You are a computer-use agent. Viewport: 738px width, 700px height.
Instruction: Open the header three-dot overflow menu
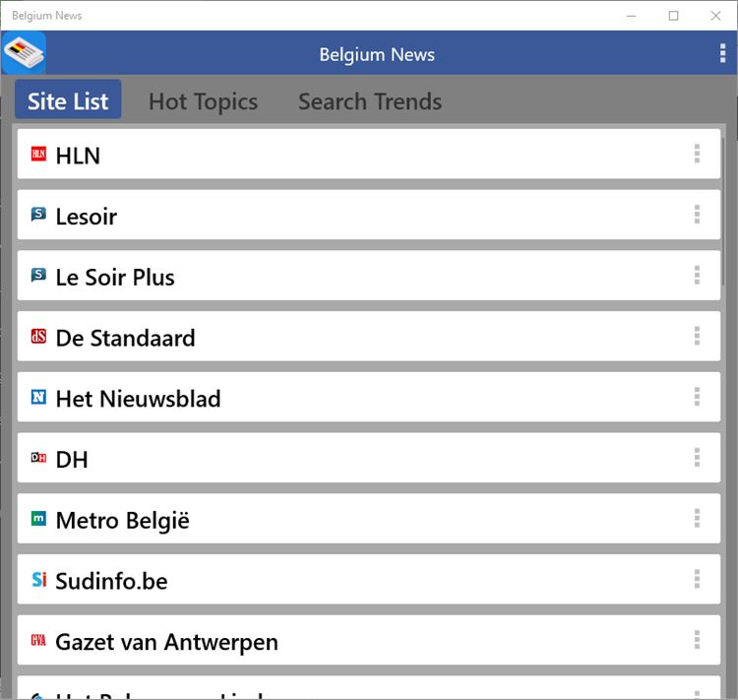722,54
